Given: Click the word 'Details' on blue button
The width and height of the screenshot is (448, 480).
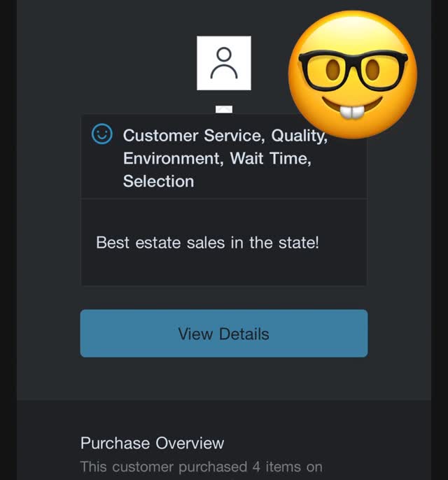Looking at the screenshot, I should click(244, 334).
